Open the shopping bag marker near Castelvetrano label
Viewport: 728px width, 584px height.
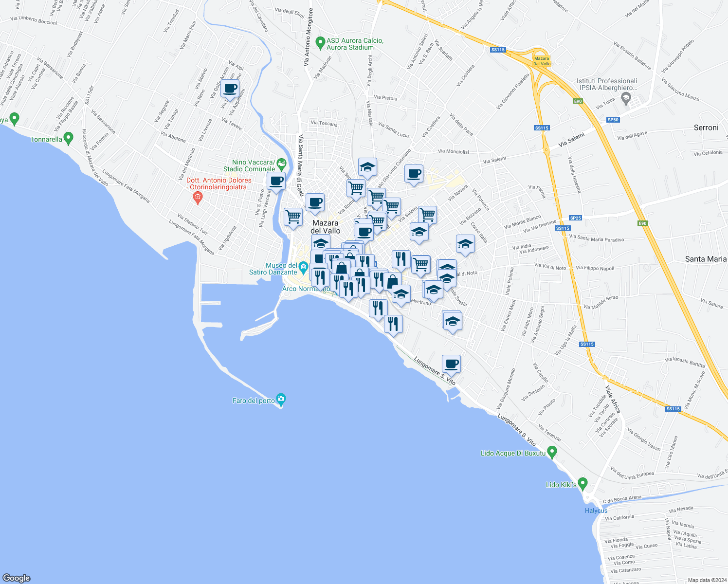(x=392, y=282)
